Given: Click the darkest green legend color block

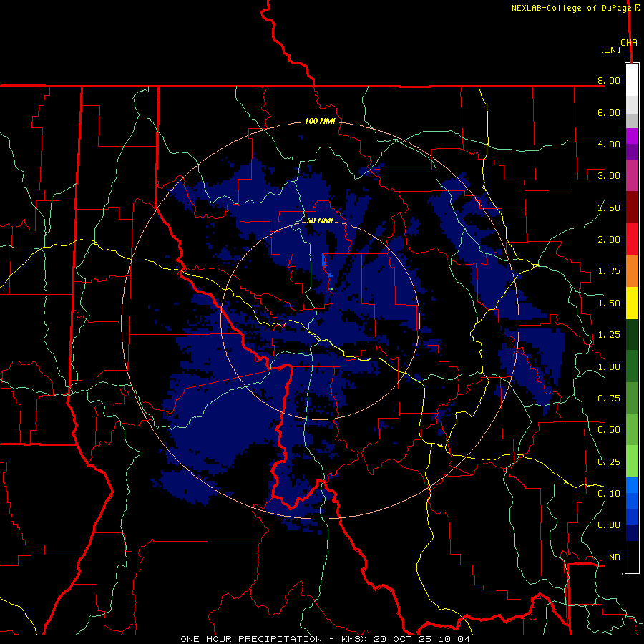Looking at the screenshot, I should tap(632, 334).
